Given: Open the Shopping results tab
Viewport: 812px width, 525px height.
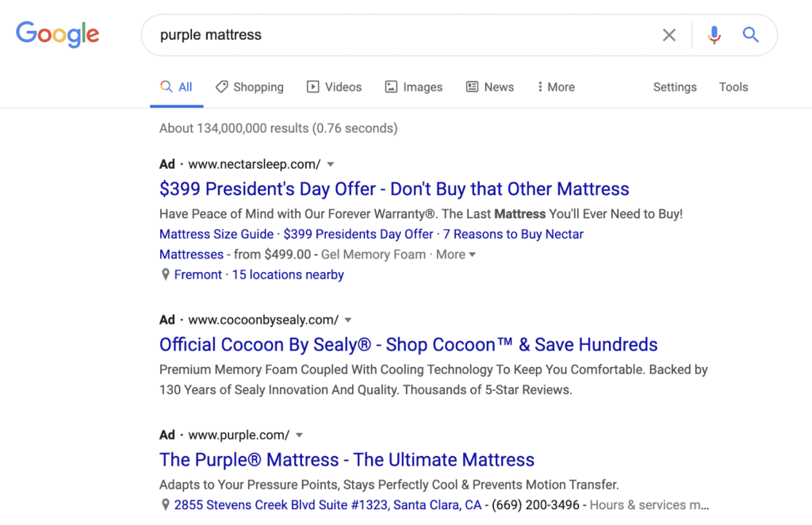Looking at the screenshot, I should click(249, 87).
